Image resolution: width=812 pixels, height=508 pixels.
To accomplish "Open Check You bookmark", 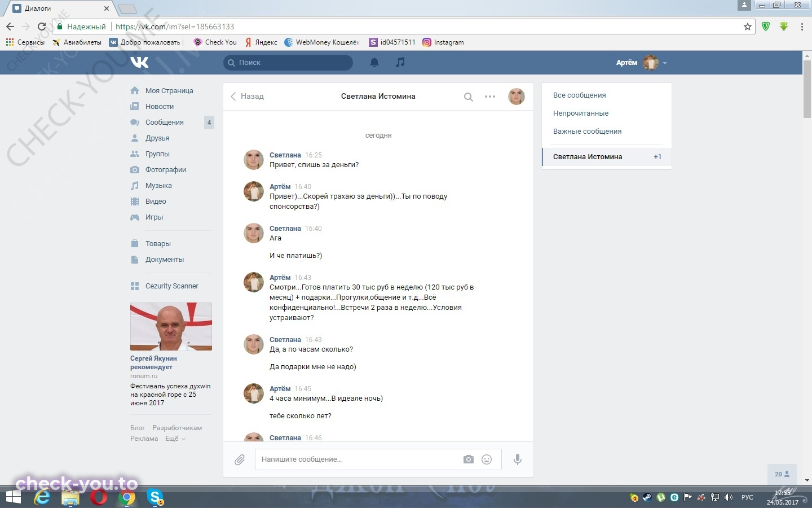I will (x=215, y=42).
